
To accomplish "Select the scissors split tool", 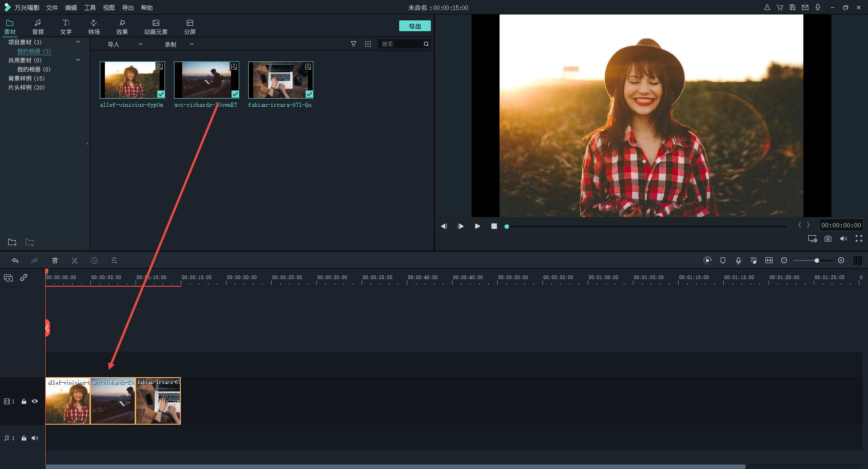I will coord(75,261).
